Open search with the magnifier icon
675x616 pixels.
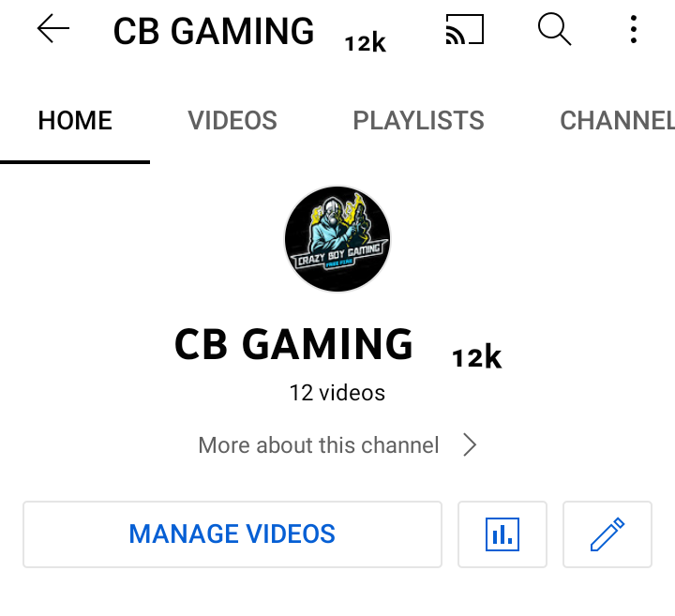click(554, 29)
